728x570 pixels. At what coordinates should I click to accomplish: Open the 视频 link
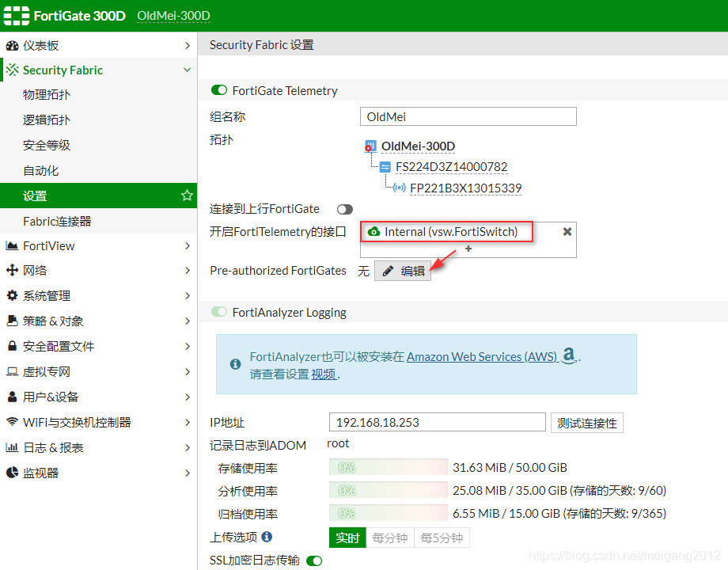324,374
